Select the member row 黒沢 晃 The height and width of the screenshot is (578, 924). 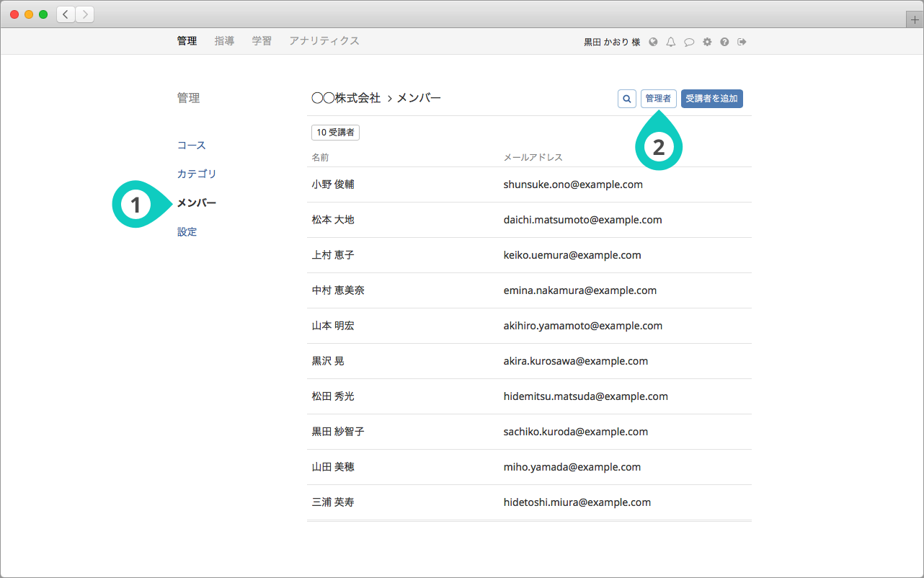328,361
